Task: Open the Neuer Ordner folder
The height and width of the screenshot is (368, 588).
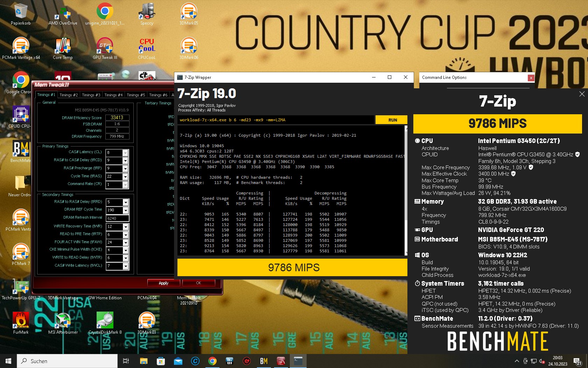Action: click(20, 186)
